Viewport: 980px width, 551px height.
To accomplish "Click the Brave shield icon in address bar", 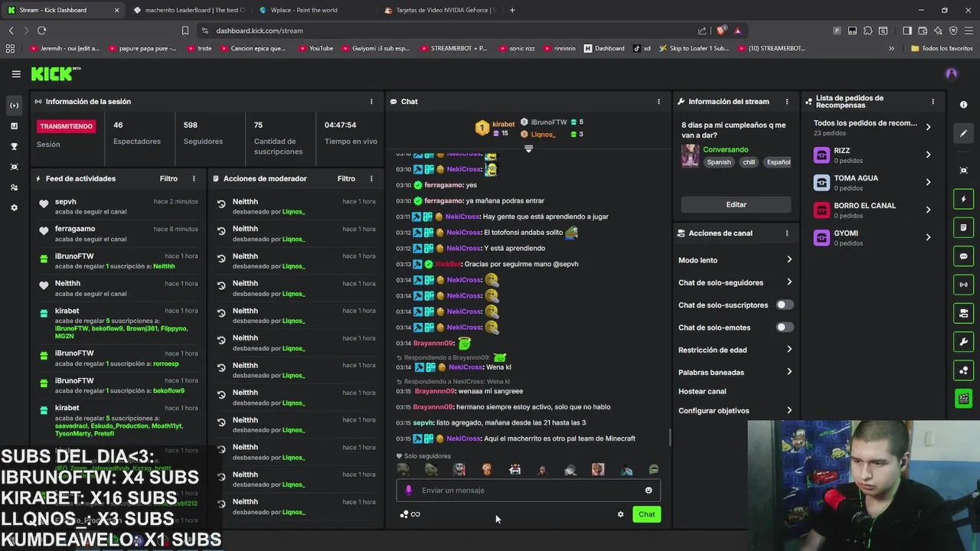I will (720, 31).
